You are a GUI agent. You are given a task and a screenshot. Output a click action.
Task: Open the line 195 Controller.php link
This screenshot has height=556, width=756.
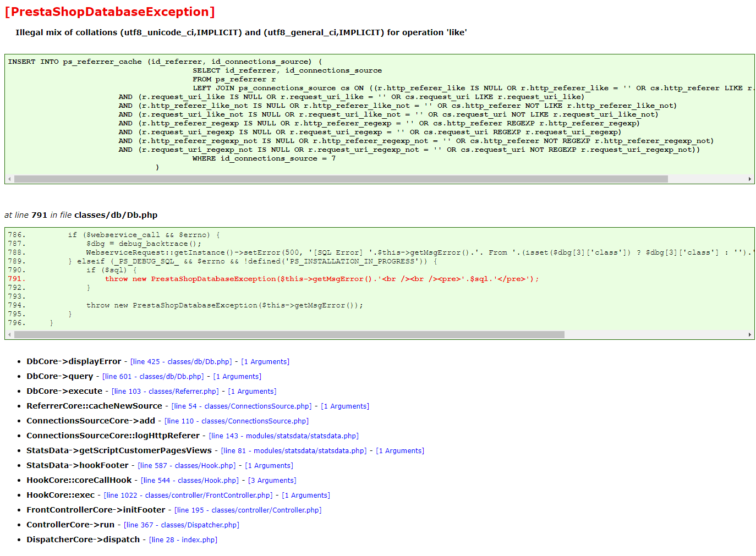pyautogui.click(x=248, y=510)
